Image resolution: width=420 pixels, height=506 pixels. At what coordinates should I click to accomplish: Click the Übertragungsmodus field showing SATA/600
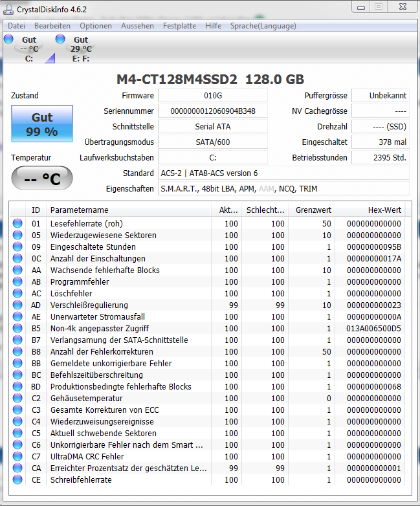point(213,142)
